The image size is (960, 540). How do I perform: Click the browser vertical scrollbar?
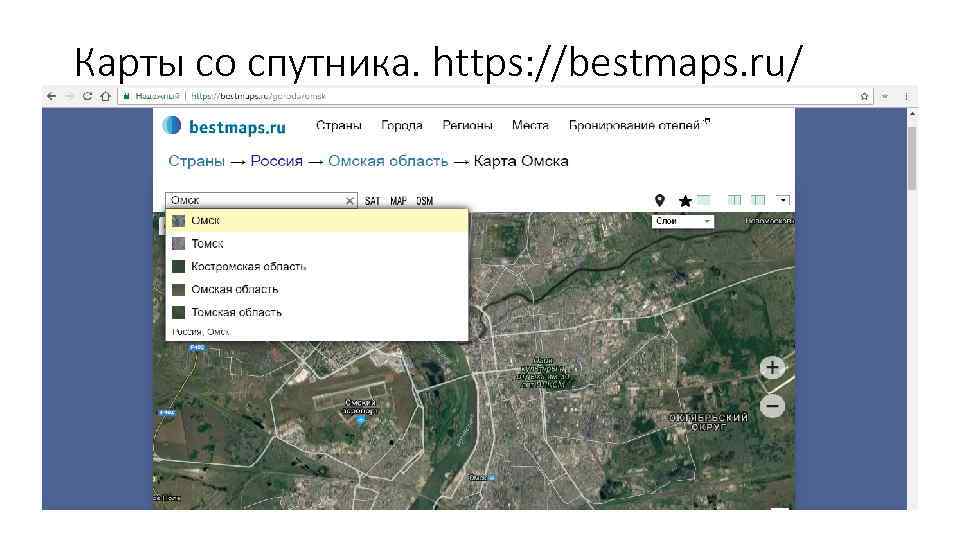coord(912,159)
